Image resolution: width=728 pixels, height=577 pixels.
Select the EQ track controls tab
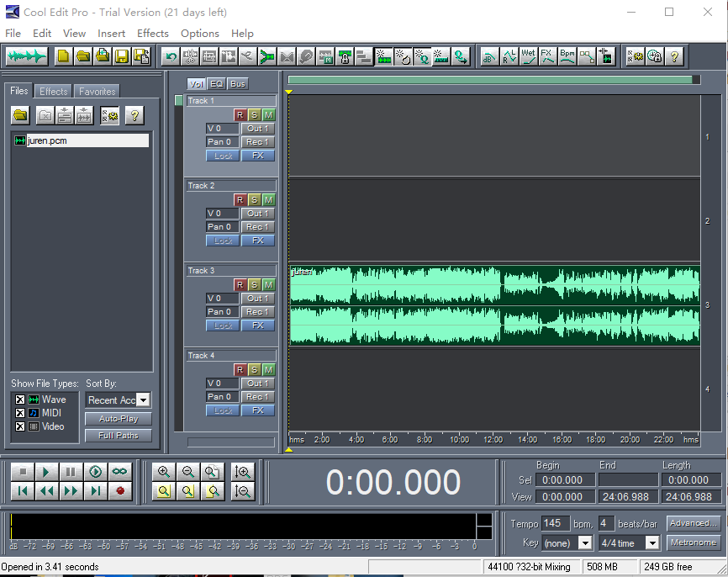pos(217,84)
